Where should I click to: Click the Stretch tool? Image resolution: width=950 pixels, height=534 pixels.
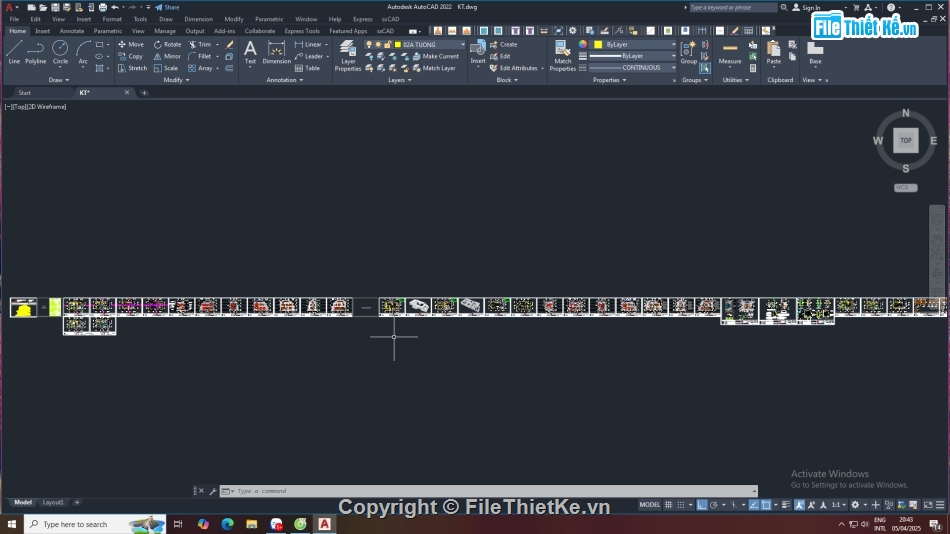(x=132, y=68)
